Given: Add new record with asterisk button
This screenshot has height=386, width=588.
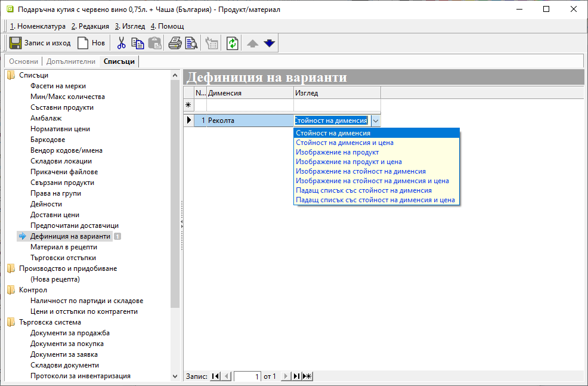Looking at the screenshot, I should 307,376.
